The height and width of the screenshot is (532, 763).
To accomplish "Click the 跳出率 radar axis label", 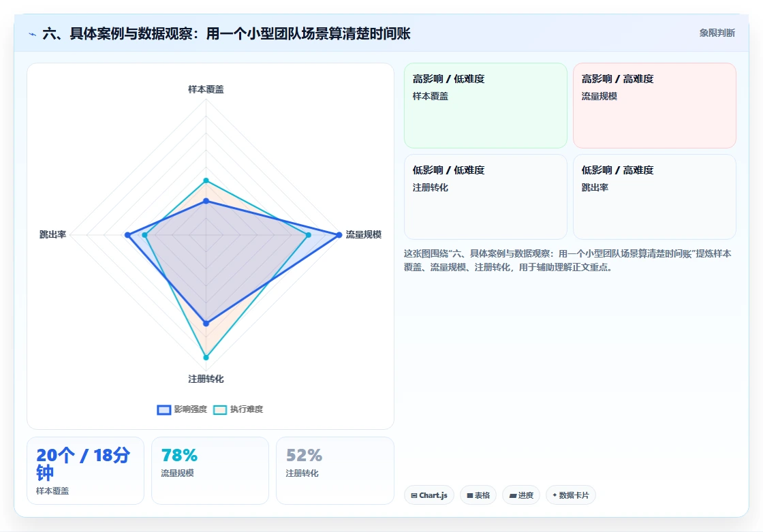I will click(52, 234).
